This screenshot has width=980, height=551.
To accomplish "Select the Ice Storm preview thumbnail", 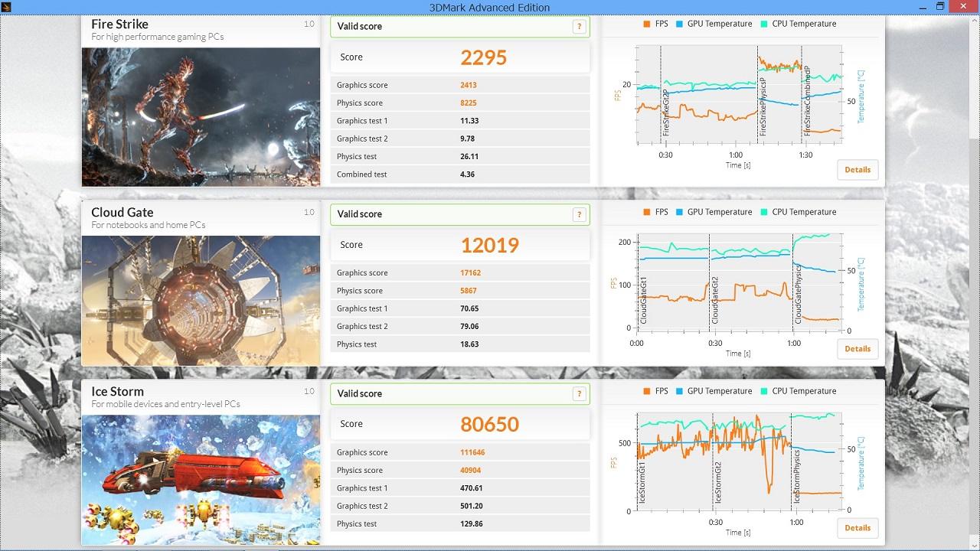I will [x=201, y=480].
